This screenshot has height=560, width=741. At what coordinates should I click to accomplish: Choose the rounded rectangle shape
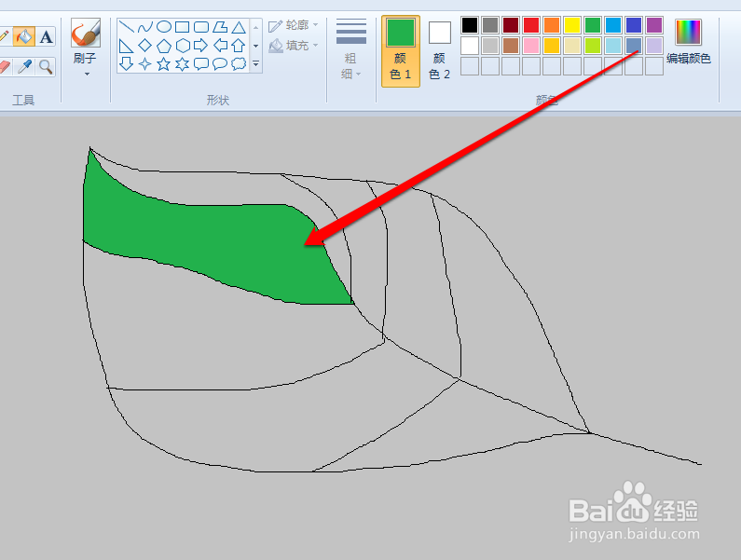pos(201,26)
